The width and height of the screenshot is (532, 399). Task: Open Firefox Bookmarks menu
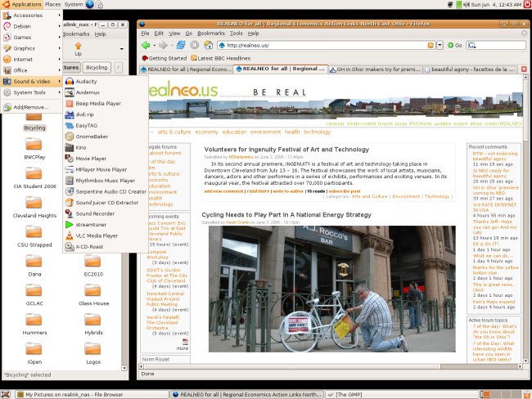(x=211, y=34)
